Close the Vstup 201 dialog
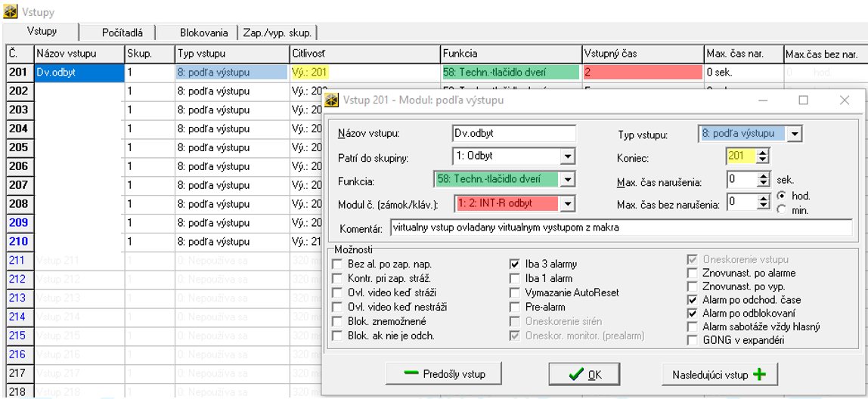This screenshot has width=868, height=399. point(845,100)
